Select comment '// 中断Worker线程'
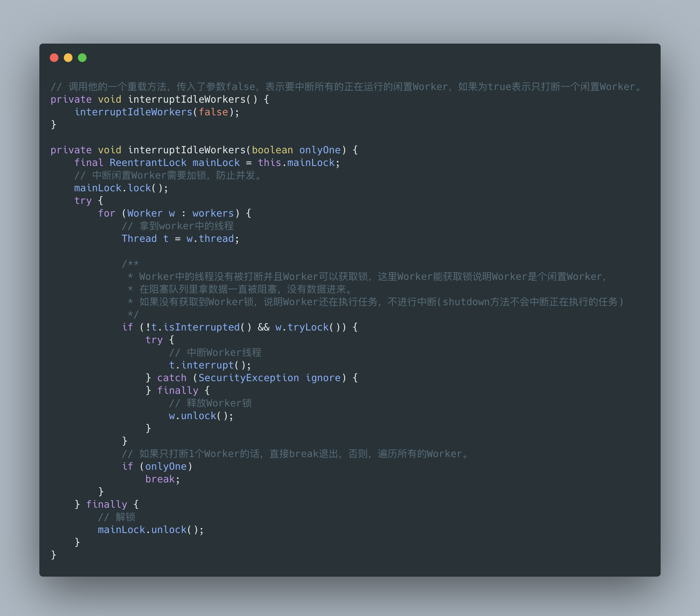The image size is (700, 616). tap(215, 353)
